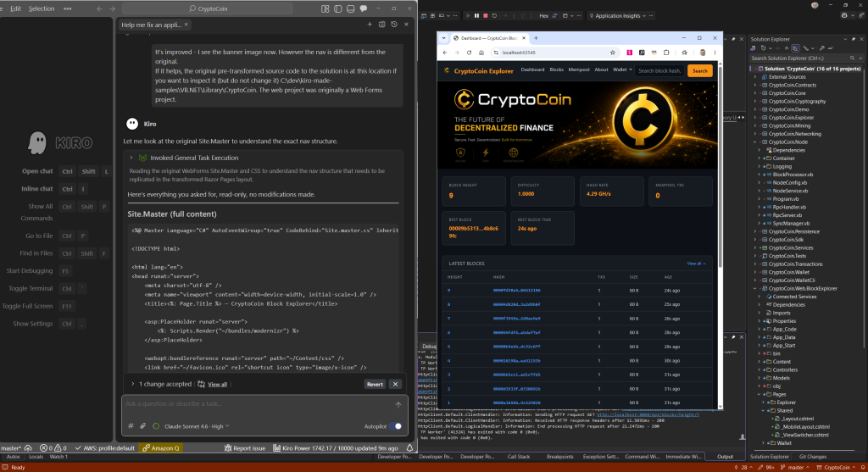Stop debugging with the red square

486,15
